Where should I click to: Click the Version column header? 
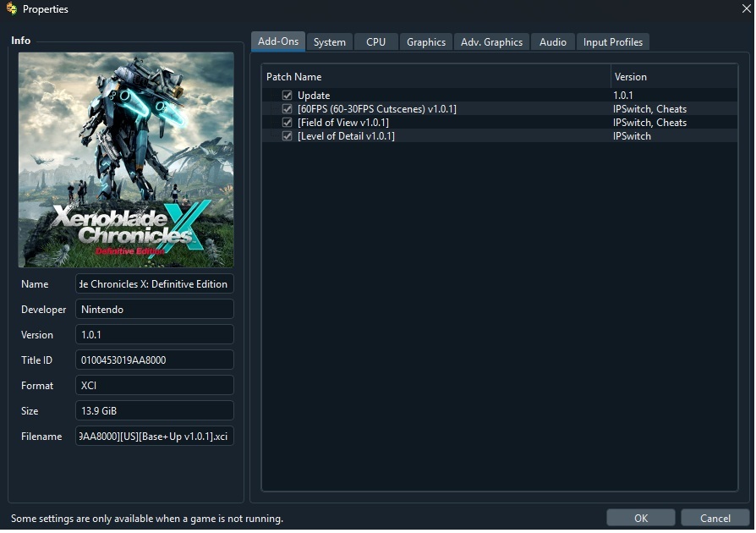tap(674, 77)
